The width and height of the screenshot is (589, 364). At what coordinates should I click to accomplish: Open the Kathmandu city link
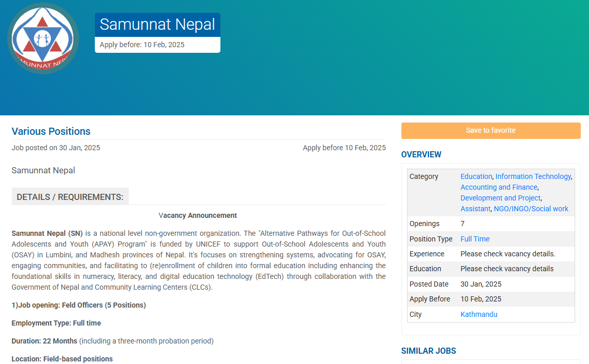pyautogui.click(x=478, y=314)
